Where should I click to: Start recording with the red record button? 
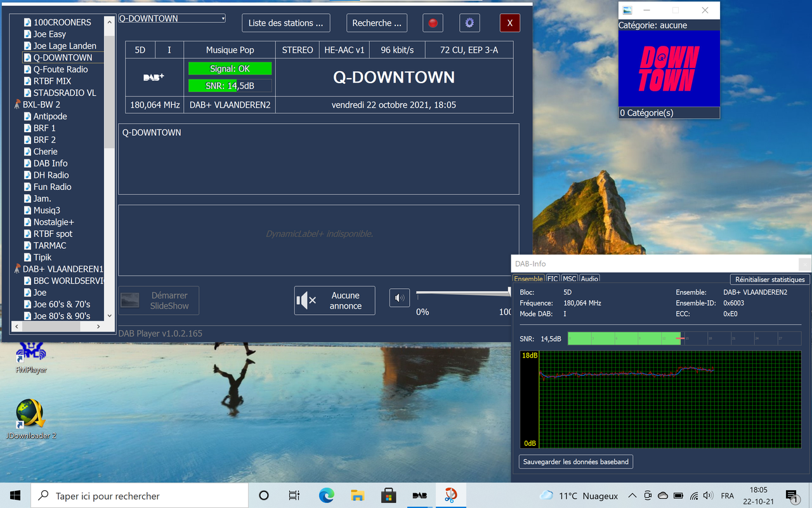(433, 23)
